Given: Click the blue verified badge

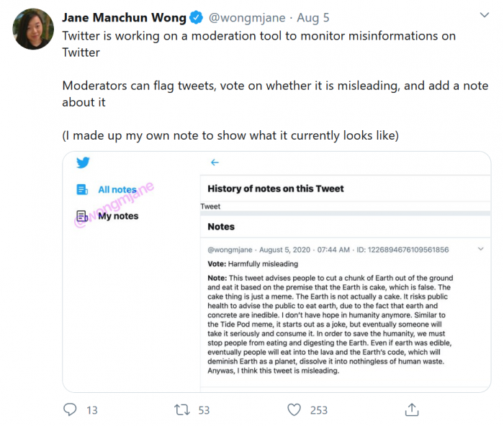Looking at the screenshot, I should click(198, 17).
